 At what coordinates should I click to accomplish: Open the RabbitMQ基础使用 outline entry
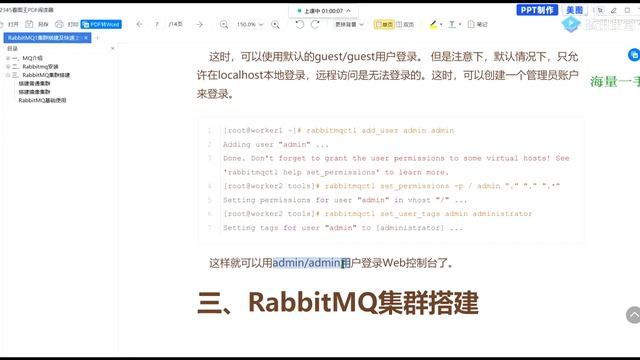point(42,100)
